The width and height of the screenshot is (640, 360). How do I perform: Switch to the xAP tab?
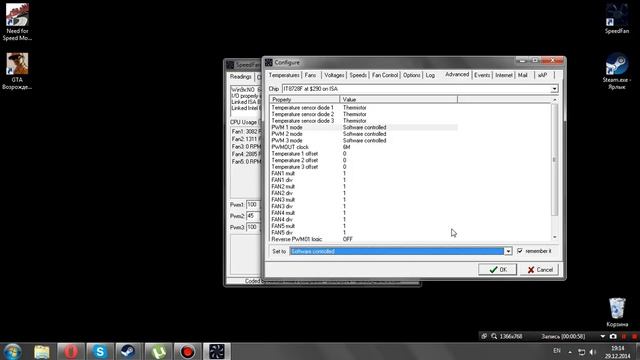click(x=542, y=75)
